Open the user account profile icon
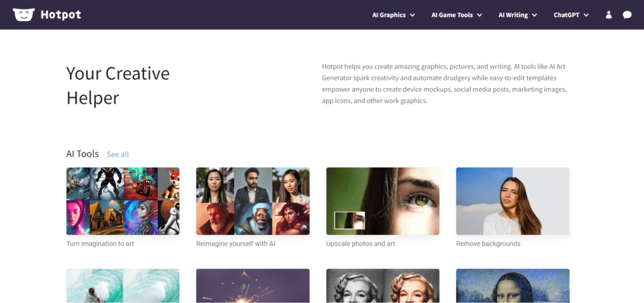The width and height of the screenshot is (644, 303). [x=609, y=15]
